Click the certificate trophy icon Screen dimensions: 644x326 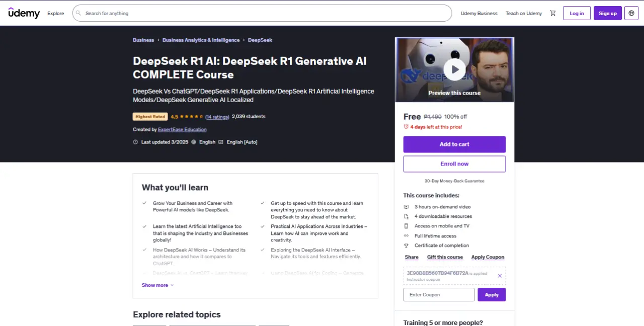[x=406, y=246]
